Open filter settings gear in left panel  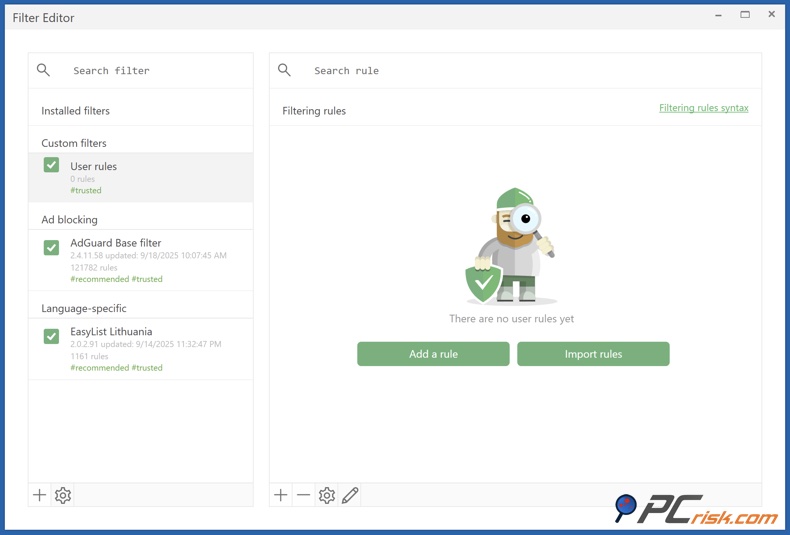point(63,495)
